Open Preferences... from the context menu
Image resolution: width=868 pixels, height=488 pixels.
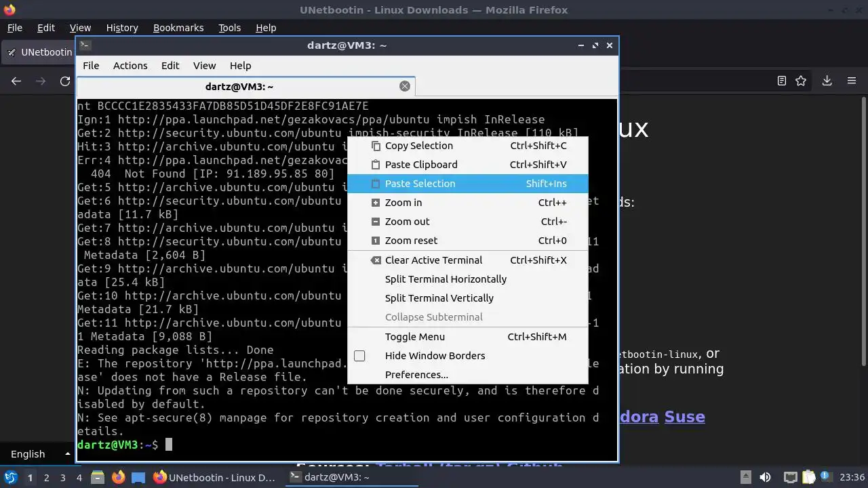tap(467, 375)
